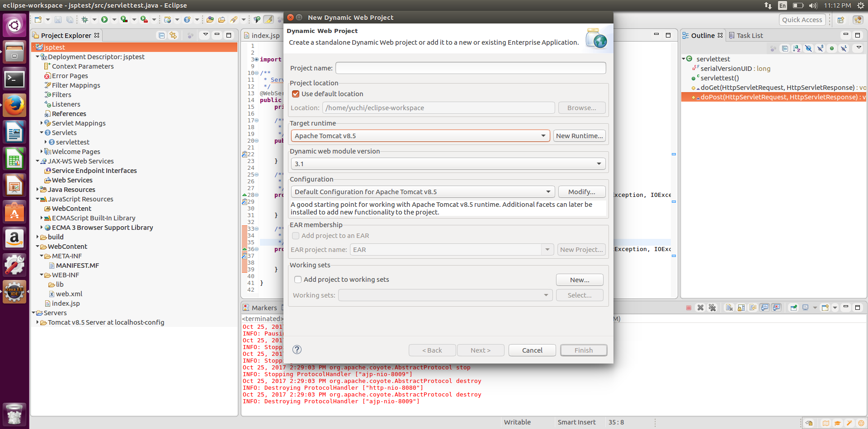Open Amazon launcher in the dock
This screenshot has width=868, height=429.
pos(14,238)
